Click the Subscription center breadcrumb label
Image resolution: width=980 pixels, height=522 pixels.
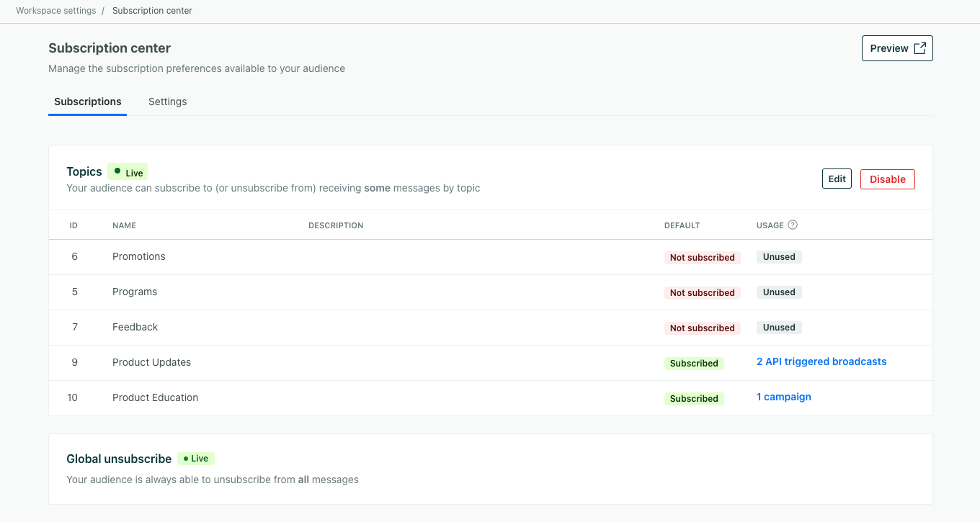[152, 10]
